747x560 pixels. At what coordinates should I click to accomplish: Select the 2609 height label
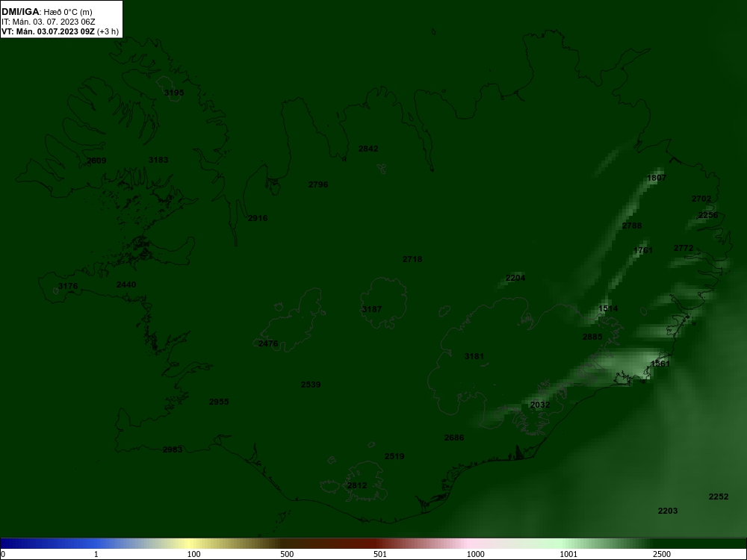96,161
